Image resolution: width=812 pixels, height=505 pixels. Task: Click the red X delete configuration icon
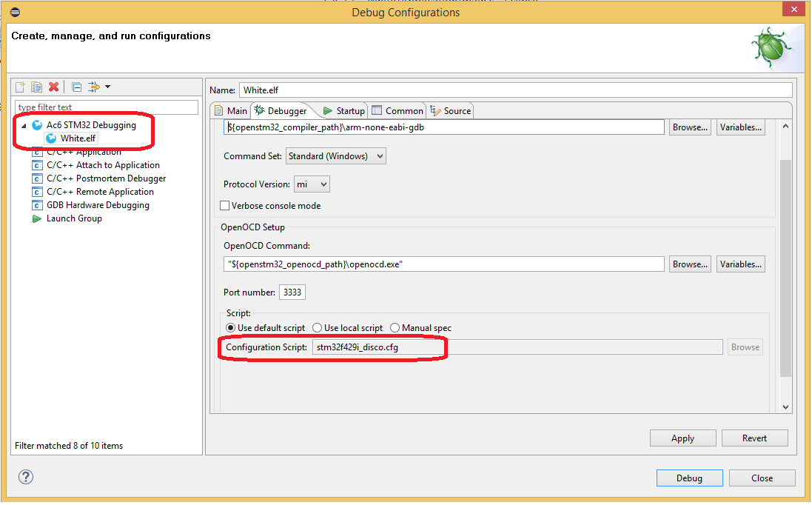click(53, 87)
